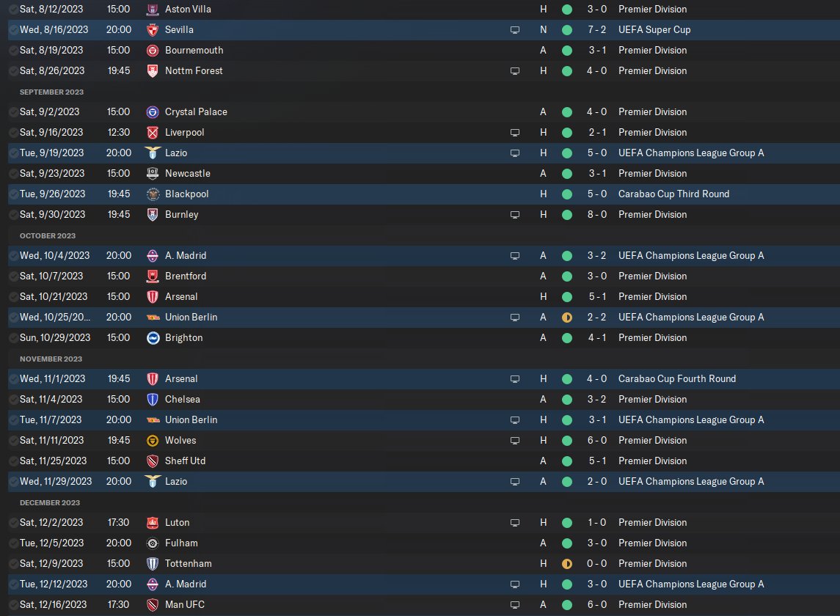The image size is (840, 616).
Task: Click the Wolves club badge icon
Action: pyautogui.click(x=153, y=440)
